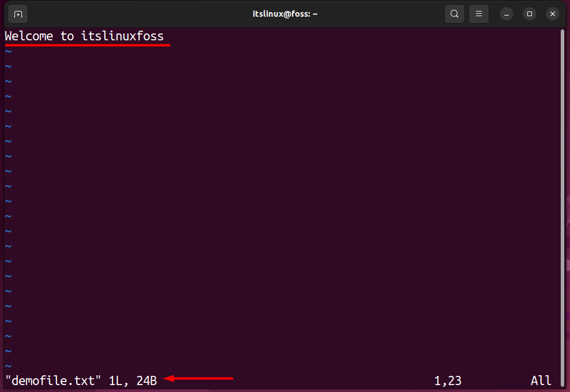
Task: Click the window title 'itslinux@foss: ~'
Action: (285, 14)
